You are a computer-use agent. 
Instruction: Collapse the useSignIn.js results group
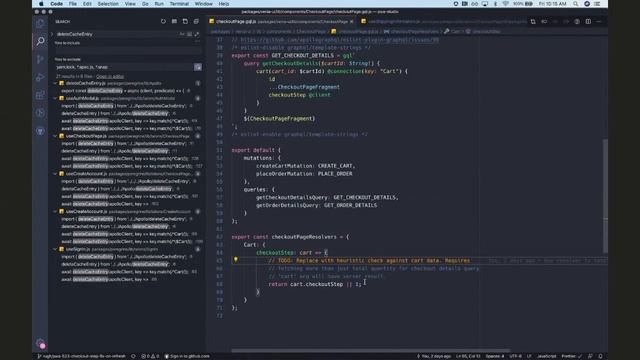pyautogui.click(x=56, y=249)
